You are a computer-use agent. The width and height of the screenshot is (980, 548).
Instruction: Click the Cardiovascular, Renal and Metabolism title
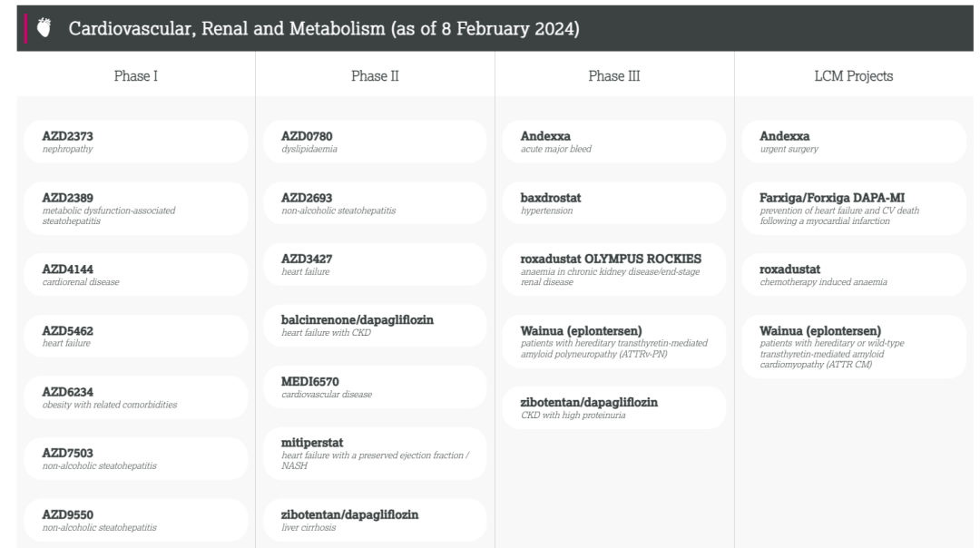click(324, 29)
